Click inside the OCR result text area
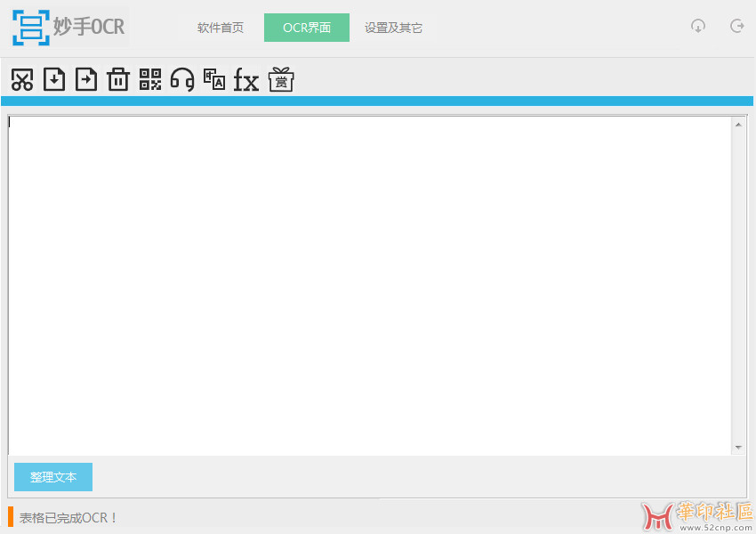756x534 pixels. click(x=369, y=285)
